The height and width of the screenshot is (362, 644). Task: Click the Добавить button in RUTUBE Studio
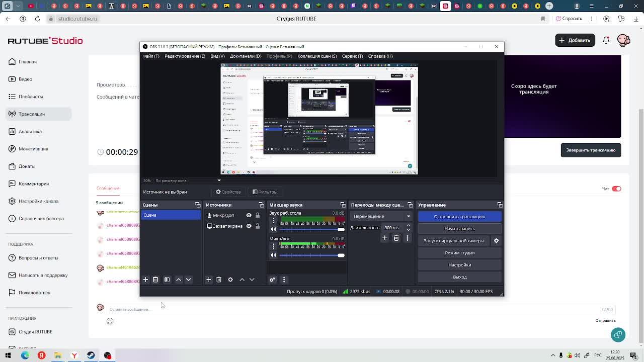575,40
